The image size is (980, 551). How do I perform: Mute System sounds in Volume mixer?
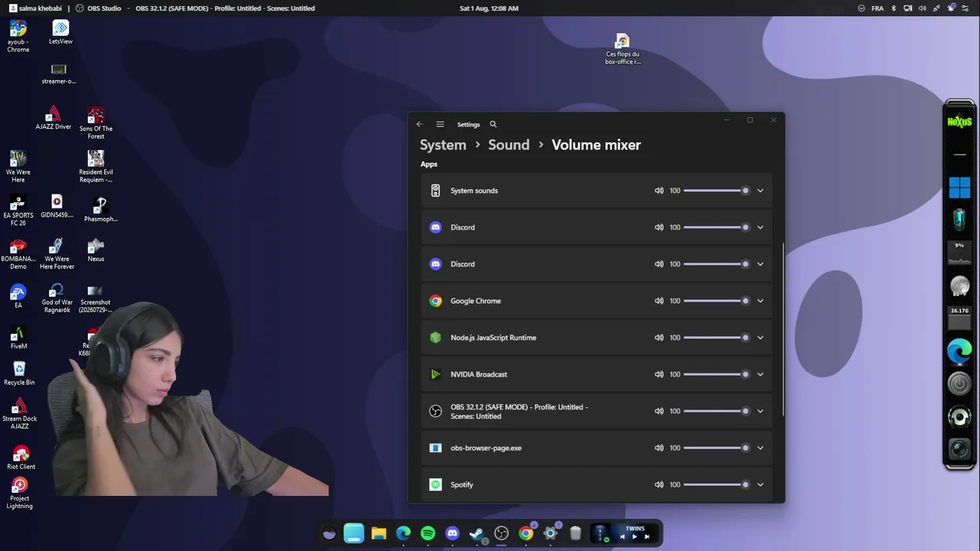coord(658,191)
